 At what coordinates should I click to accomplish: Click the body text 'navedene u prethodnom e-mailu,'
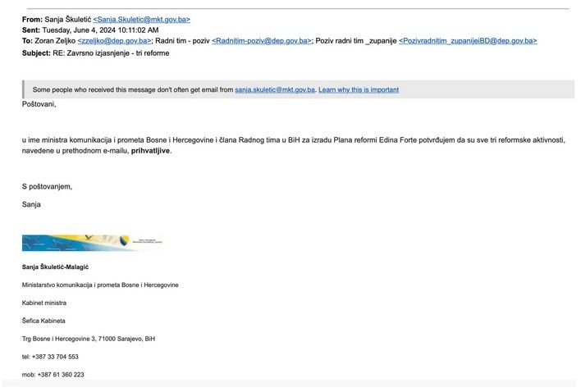click(75, 151)
